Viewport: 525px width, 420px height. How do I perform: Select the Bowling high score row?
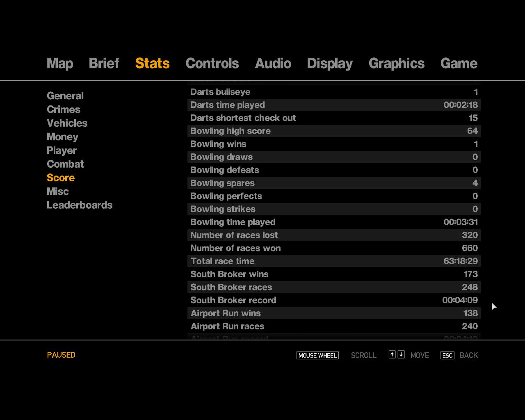[334, 131]
